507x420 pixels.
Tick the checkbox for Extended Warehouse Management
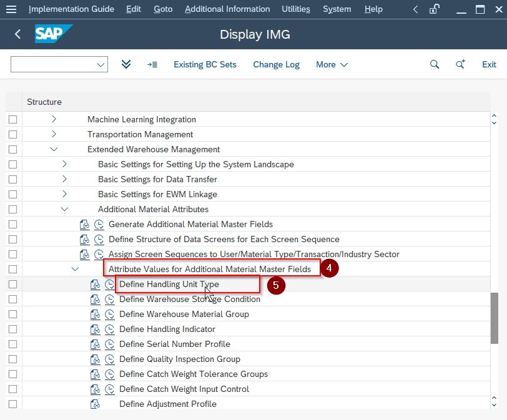[x=12, y=150]
